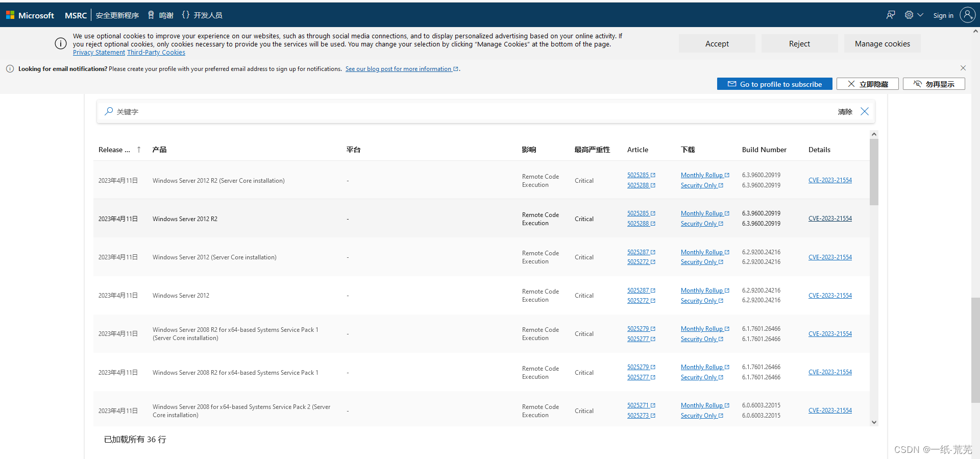The height and width of the screenshot is (459, 980).
Task: Click page scrollbar up arrow
Action: click(975, 31)
